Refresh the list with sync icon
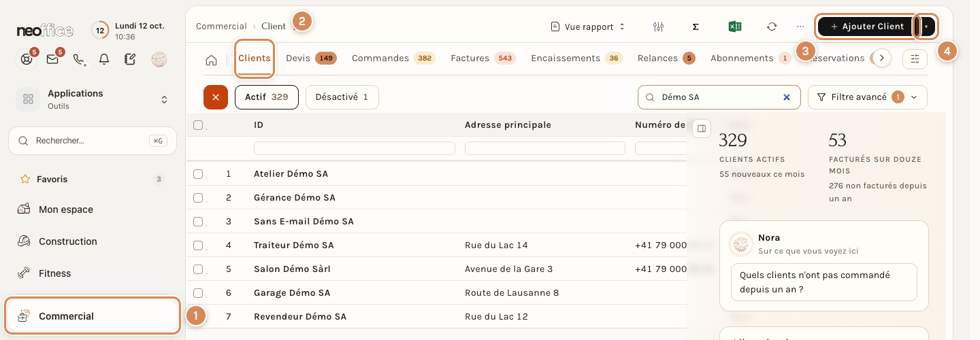The width and height of the screenshot is (980, 340). (x=772, y=27)
